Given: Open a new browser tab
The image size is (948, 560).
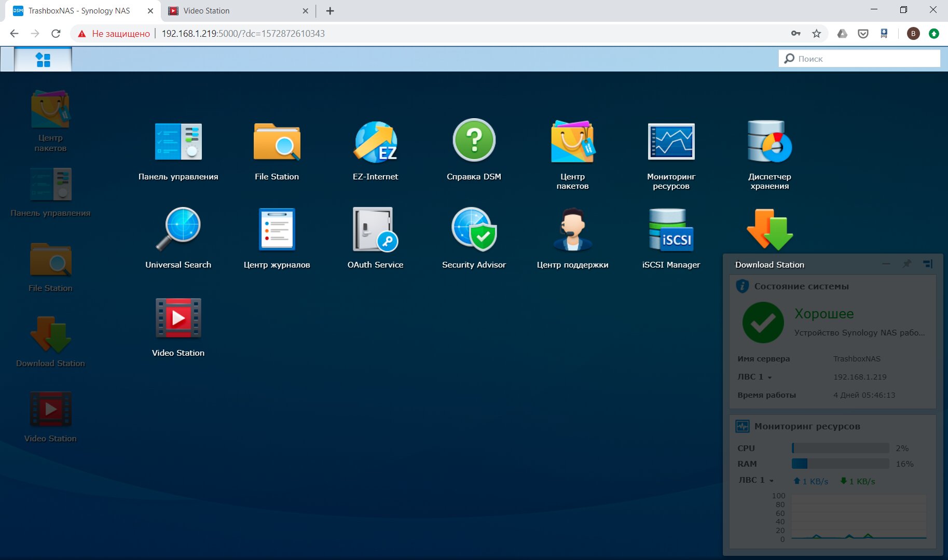Looking at the screenshot, I should (330, 10).
